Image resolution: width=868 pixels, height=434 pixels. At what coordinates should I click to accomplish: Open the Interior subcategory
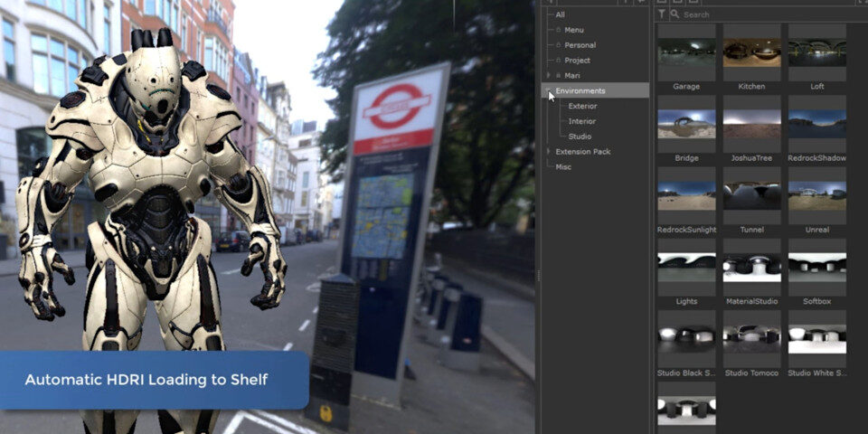[581, 121]
